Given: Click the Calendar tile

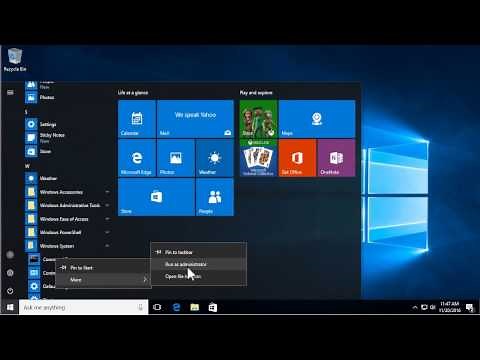Looking at the screenshot, I should (137, 119).
